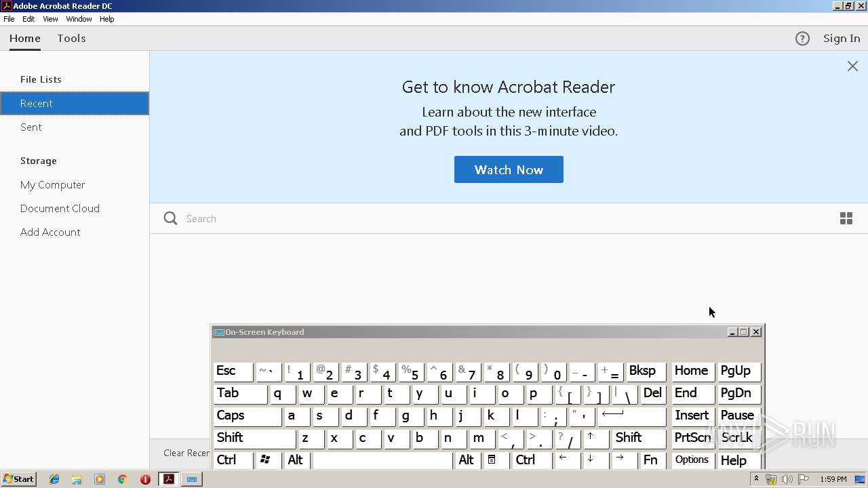Click the Start button

coord(18,479)
